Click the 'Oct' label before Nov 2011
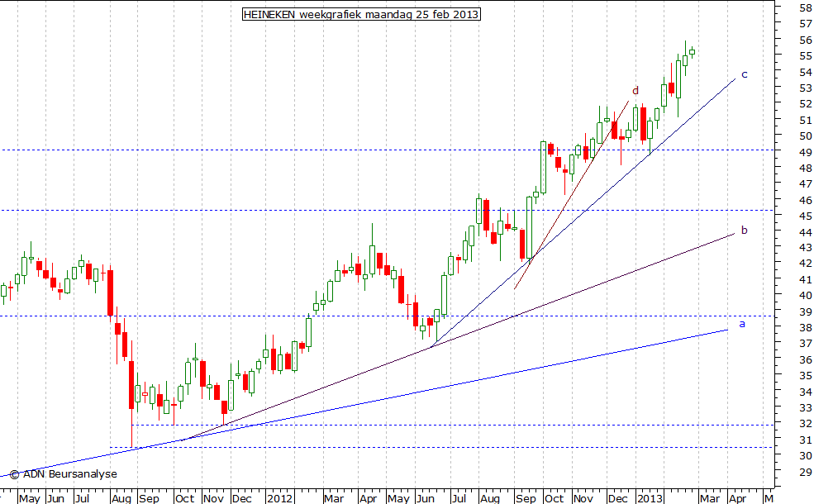Viewport: 814px width, 504px height. tap(184, 498)
